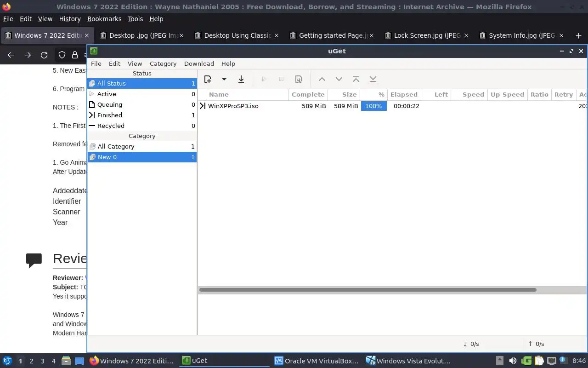The height and width of the screenshot is (368, 588).
Task: Sort by the Ratio column header
Action: coord(539,94)
